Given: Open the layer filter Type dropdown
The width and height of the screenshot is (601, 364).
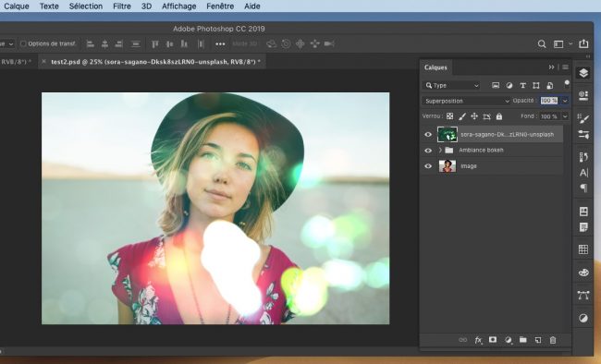Looking at the screenshot, I should coord(452,85).
